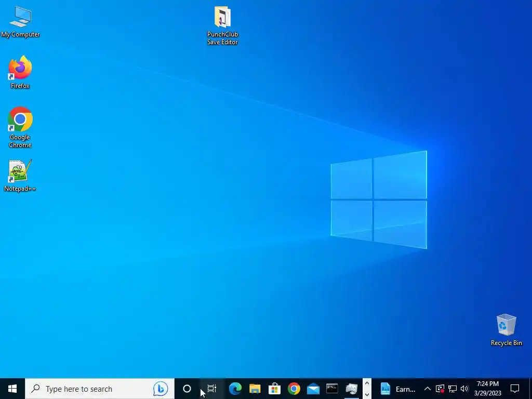
Task: Open Mail app from the taskbar
Action: 313,389
